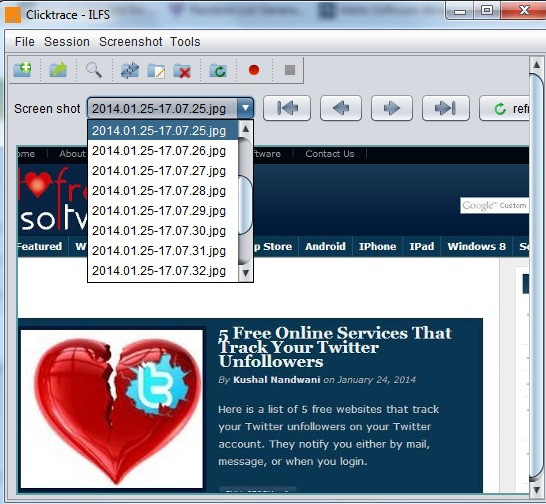546x504 pixels.
Task: Click the author name Kushal Nandwani
Action: [x=276, y=380]
